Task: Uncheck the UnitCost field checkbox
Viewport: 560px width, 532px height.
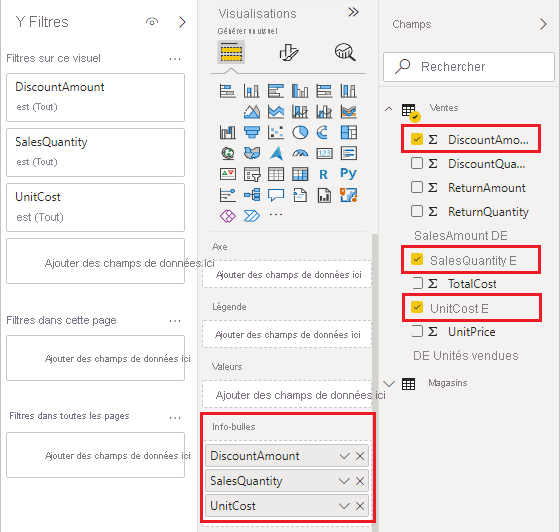Action: pos(417,307)
